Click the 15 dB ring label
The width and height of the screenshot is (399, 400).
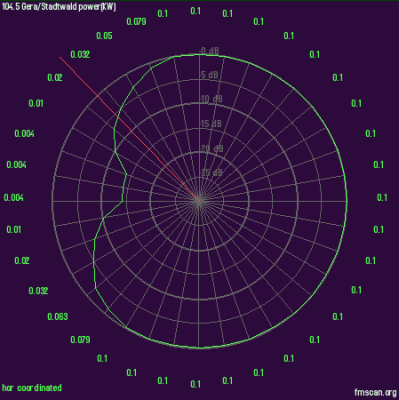[x=211, y=124]
